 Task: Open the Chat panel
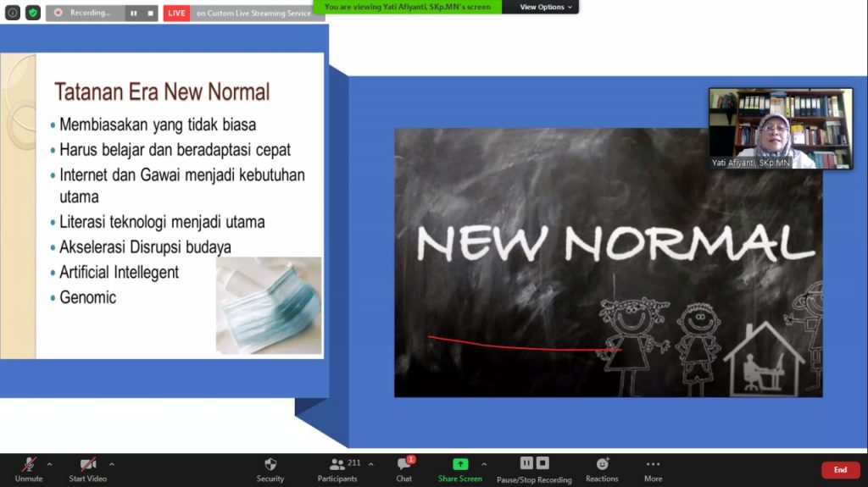coord(404,468)
